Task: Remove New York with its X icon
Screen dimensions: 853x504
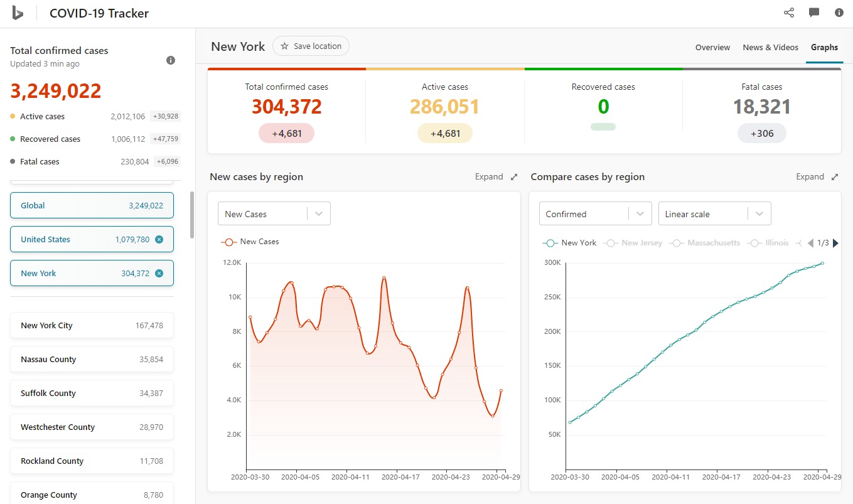Action: [x=159, y=273]
